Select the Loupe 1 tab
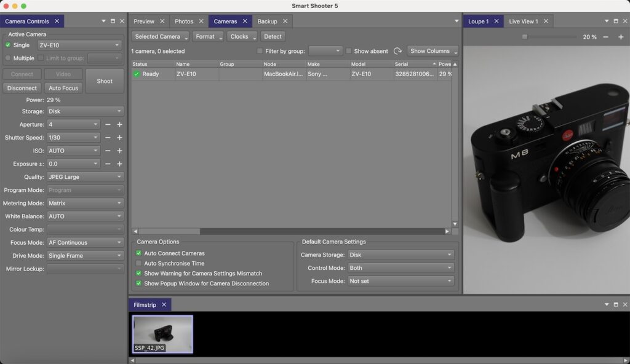 point(478,22)
